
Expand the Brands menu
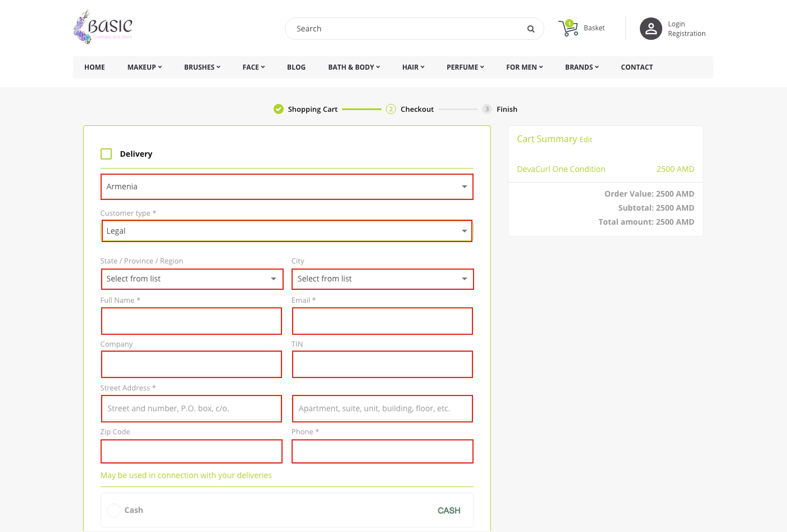[x=582, y=67]
